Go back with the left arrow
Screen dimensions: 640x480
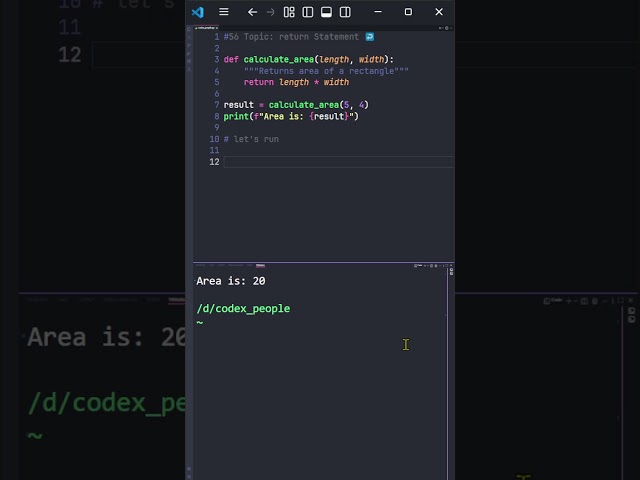252,12
